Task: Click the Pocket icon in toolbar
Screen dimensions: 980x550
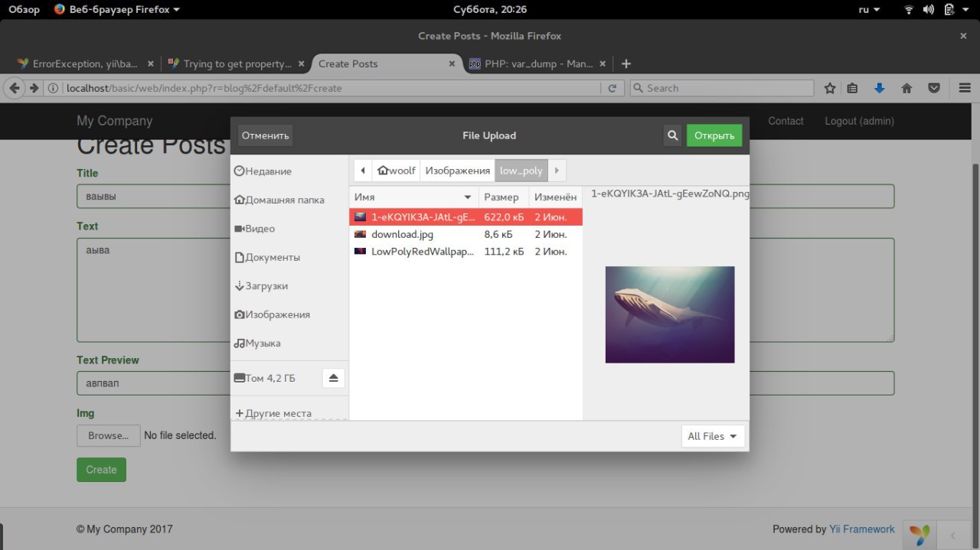Action: [934, 88]
